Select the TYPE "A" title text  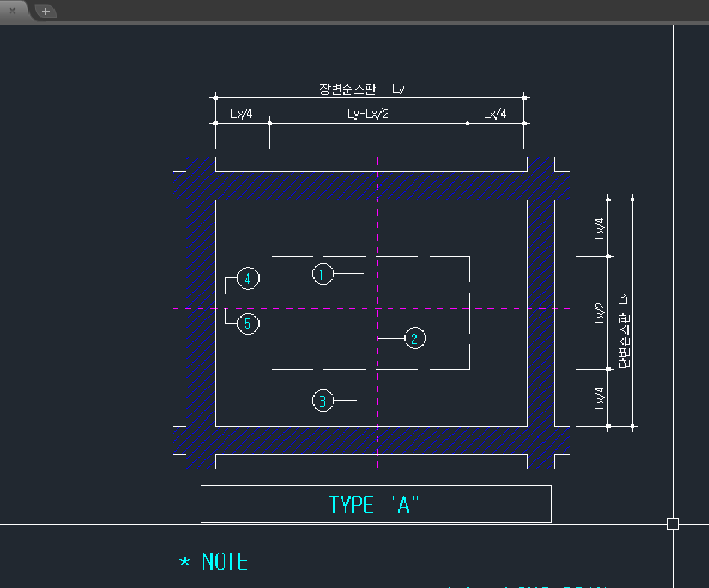click(x=375, y=505)
